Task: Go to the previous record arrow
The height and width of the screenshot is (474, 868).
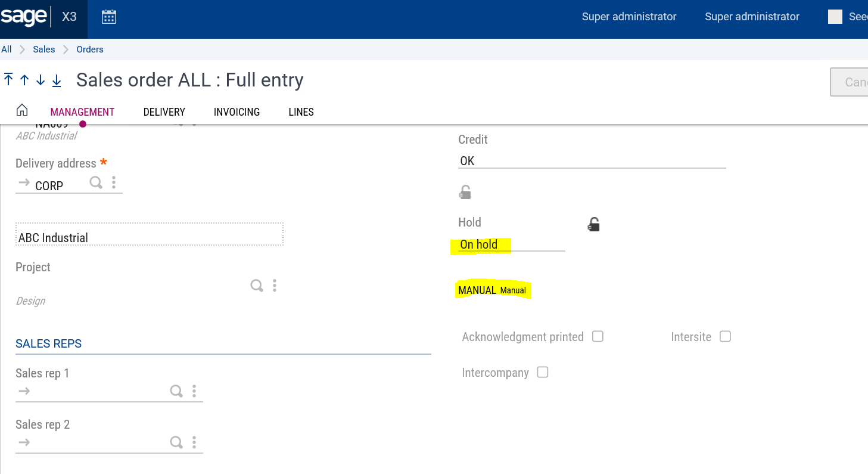Action: pos(24,80)
